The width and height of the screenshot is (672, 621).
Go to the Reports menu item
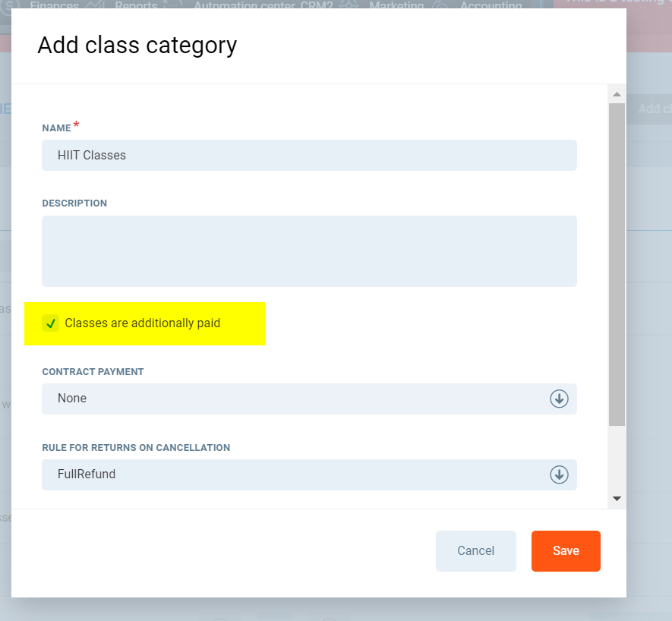[136, 5]
